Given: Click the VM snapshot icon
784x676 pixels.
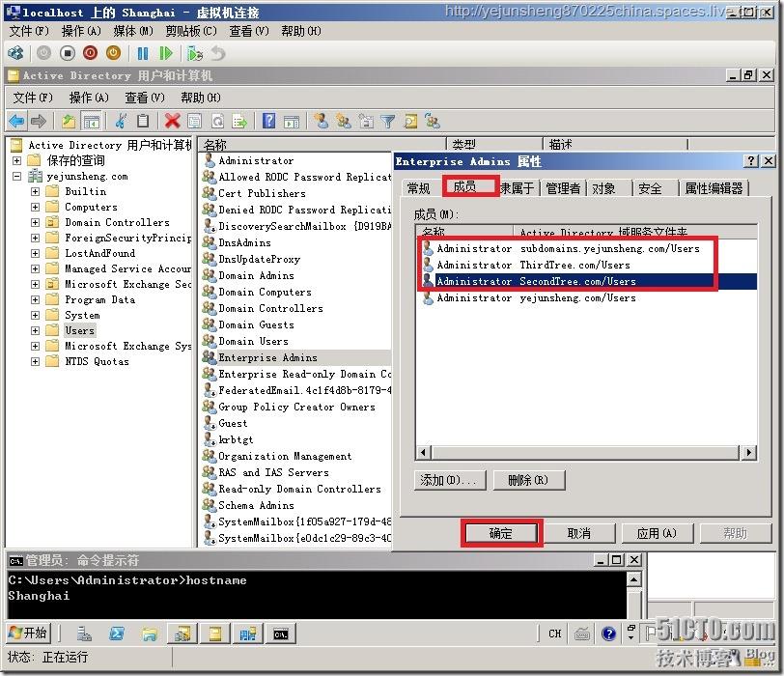Looking at the screenshot, I should [195, 53].
